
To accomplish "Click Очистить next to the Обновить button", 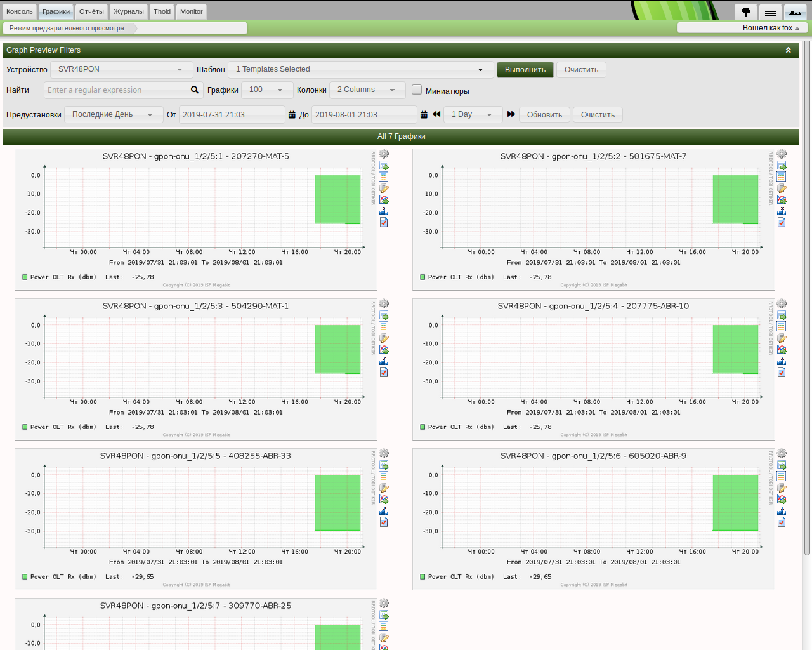I will pyautogui.click(x=598, y=115).
